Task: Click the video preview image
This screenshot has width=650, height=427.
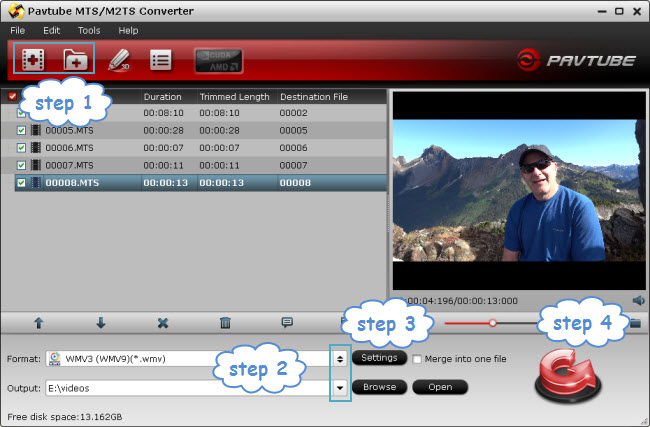Action: [x=519, y=191]
